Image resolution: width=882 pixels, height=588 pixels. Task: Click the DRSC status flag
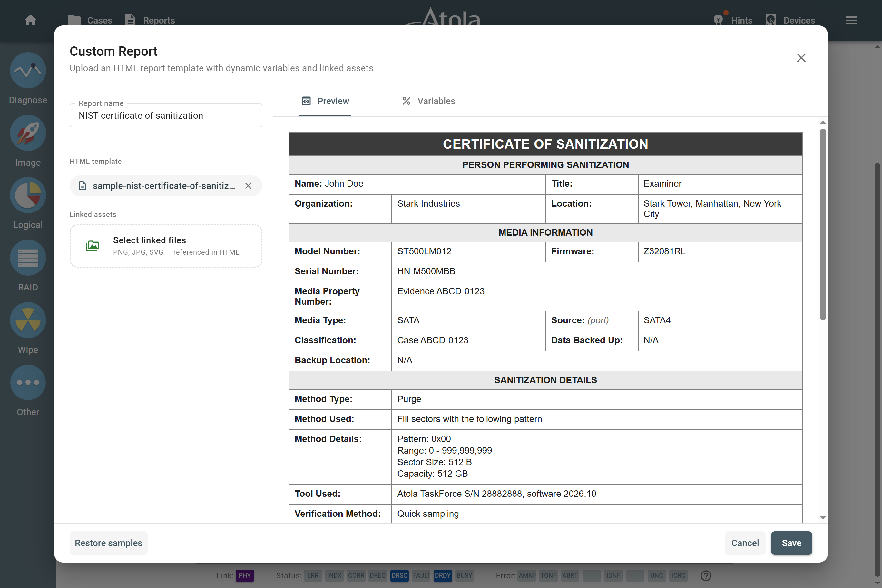click(x=399, y=576)
